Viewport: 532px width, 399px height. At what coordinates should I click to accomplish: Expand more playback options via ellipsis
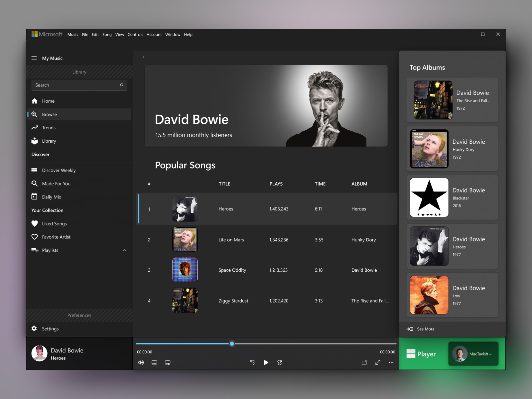point(391,362)
